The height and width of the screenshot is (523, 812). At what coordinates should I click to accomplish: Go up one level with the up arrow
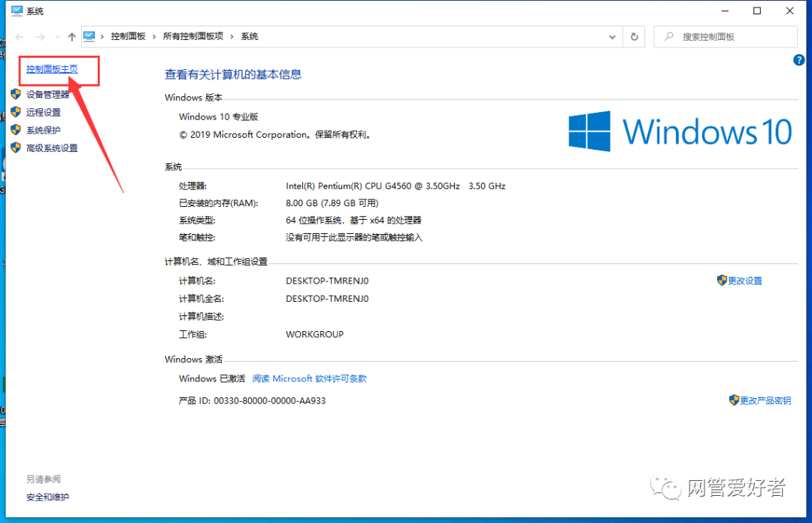[72, 37]
